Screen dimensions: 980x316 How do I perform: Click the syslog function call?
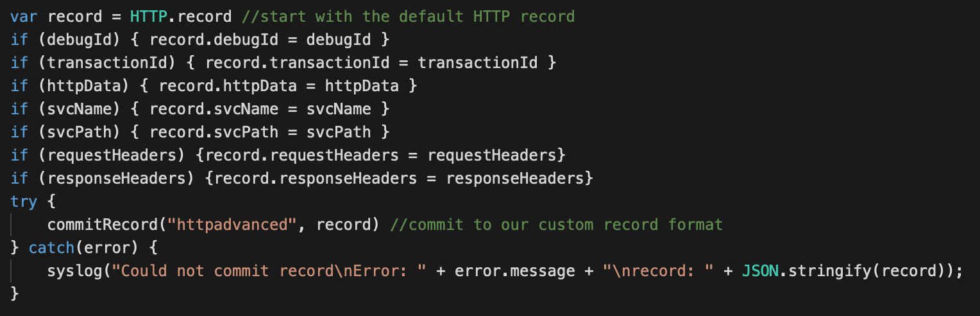[x=75, y=270]
